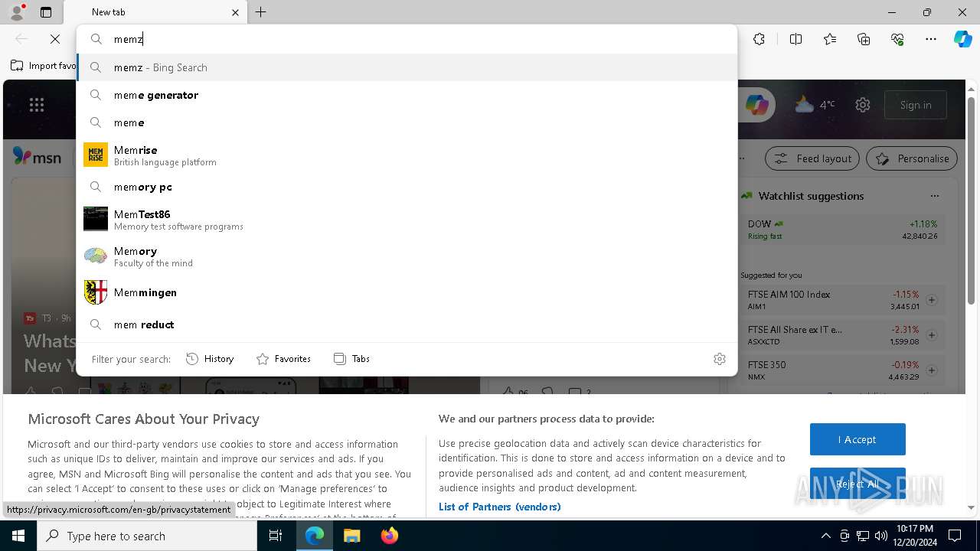The width and height of the screenshot is (980, 551).
Task: Open volume control in system tray
Action: [881, 536]
